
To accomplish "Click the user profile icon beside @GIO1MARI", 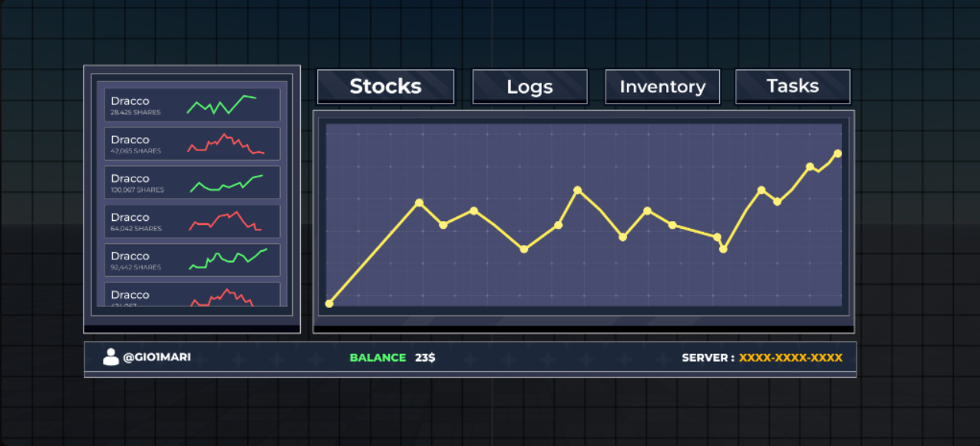I will tap(111, 357).
